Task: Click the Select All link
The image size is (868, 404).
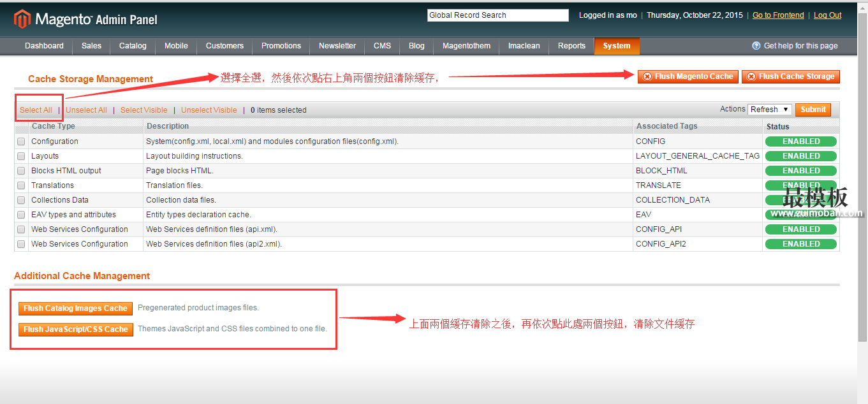Action: (x=36, y=110)
